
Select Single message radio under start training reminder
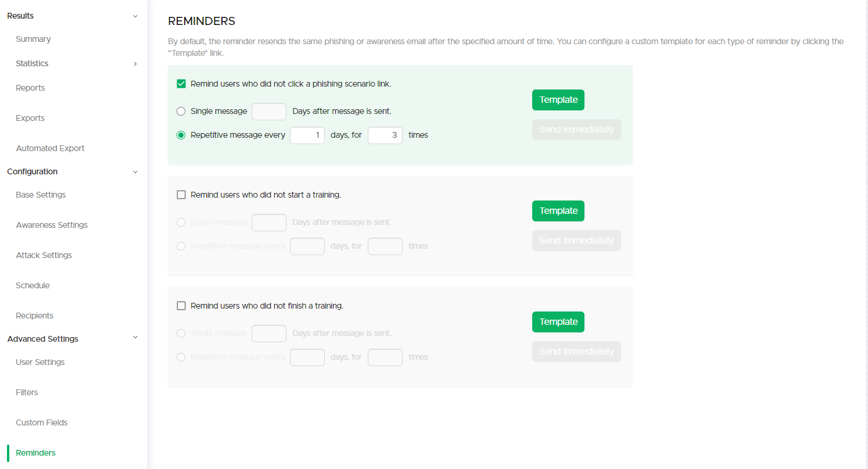pos(181,222)
